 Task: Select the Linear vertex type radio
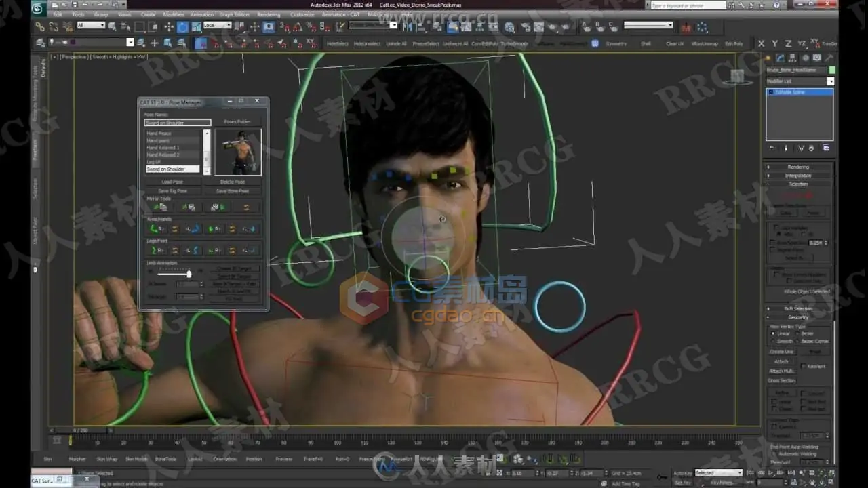tap(772, 333)
